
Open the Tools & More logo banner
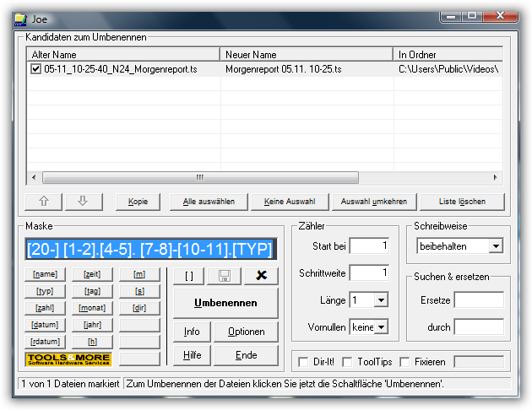click(68, 359)
